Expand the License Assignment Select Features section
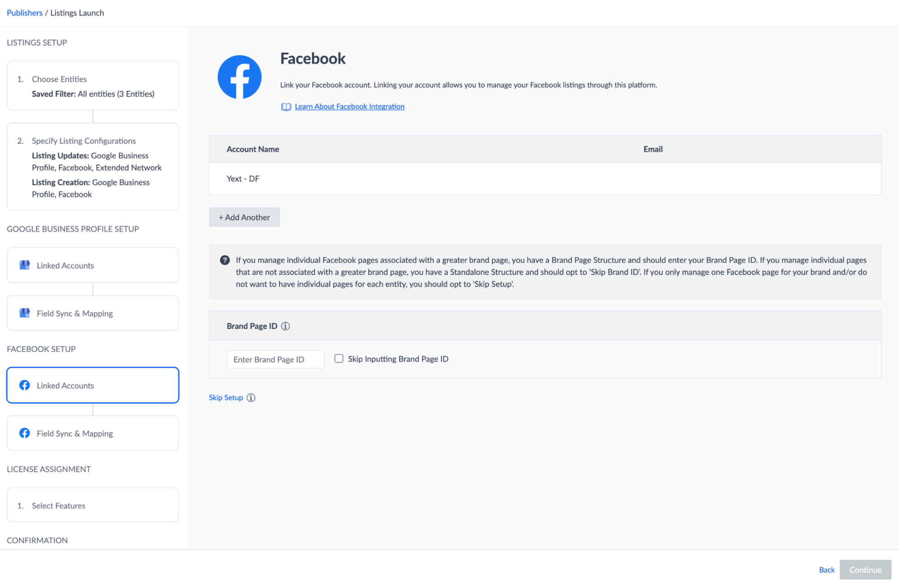 (92, 505)
